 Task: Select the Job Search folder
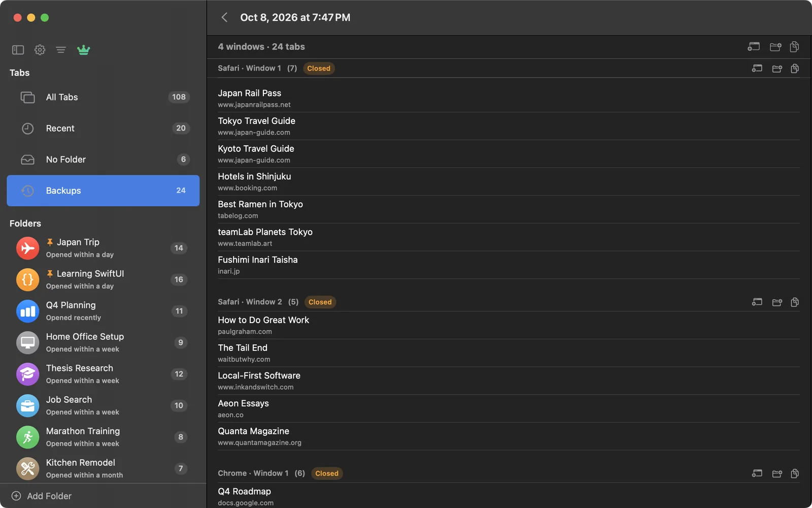(x=103, y=405)
